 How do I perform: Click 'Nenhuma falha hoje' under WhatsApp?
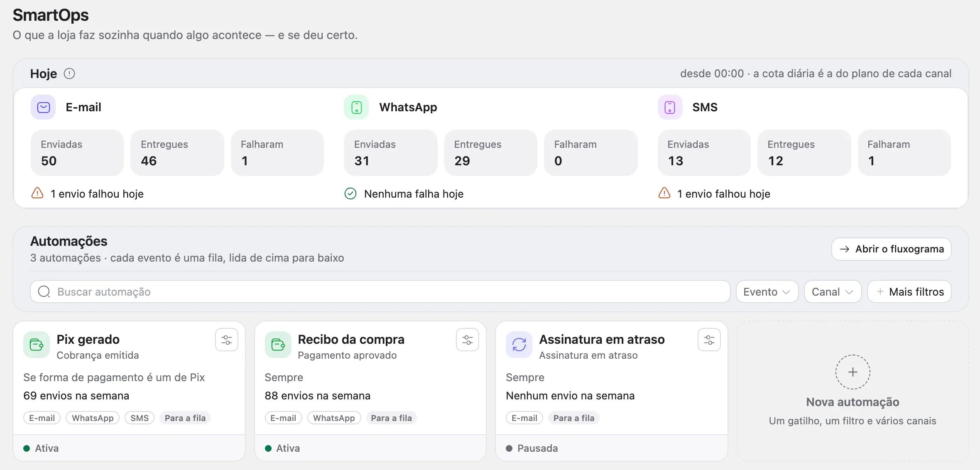tap(414, 194)
